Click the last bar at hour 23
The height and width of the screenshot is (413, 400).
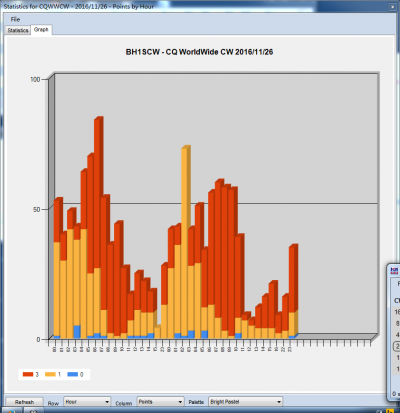coord(292,292)
